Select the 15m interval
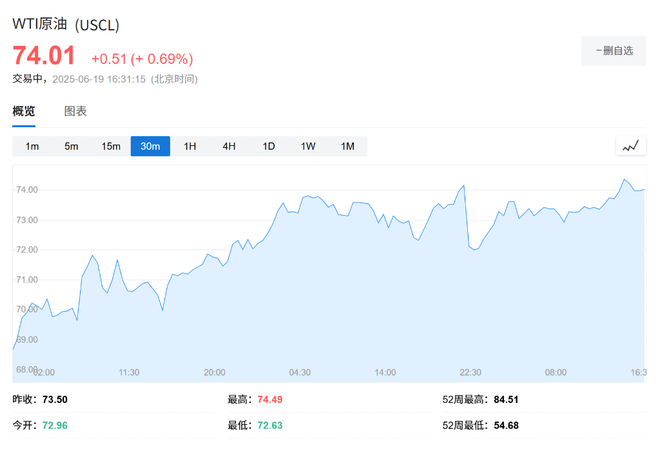Screen dimensions: 660x450 (x=111, y=146)
